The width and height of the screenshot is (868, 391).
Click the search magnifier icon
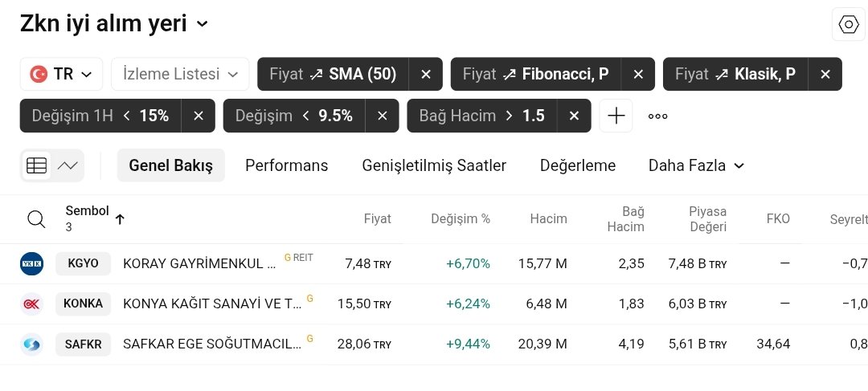pyautogui.click(x=36, y=219)
